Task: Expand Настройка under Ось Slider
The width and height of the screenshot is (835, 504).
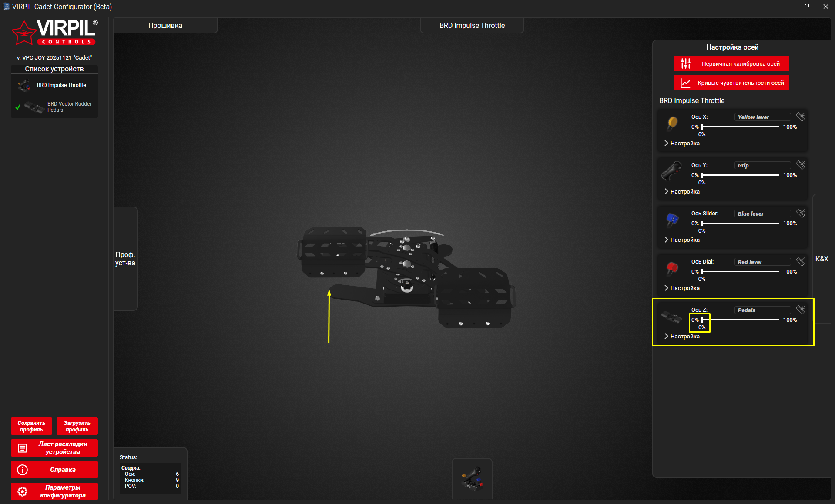Action: (x=682, y=240)
